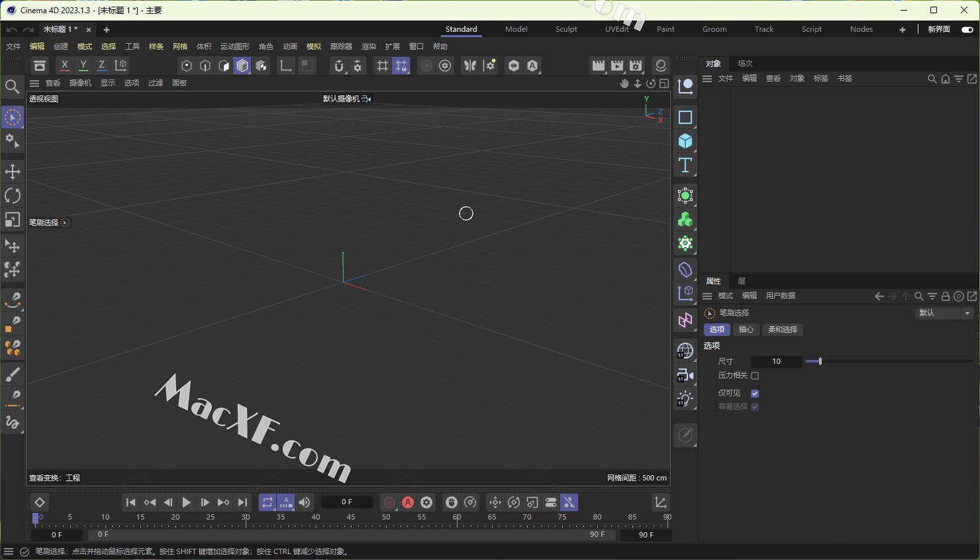This screenshot has width=980, height=560.
Task: Click the Record Active Objects button
Action: point(389,502)
